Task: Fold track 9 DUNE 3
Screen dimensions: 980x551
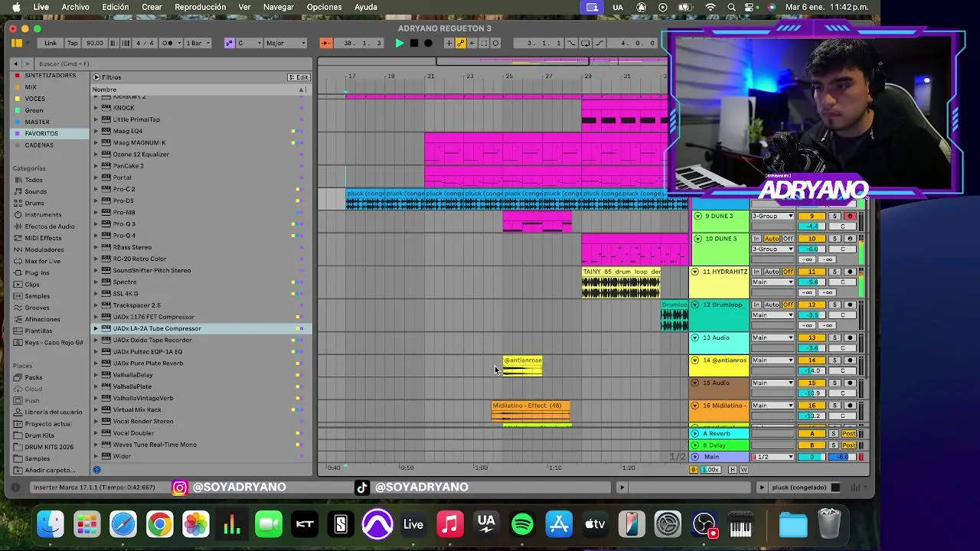Action: (x=697, y=217)
